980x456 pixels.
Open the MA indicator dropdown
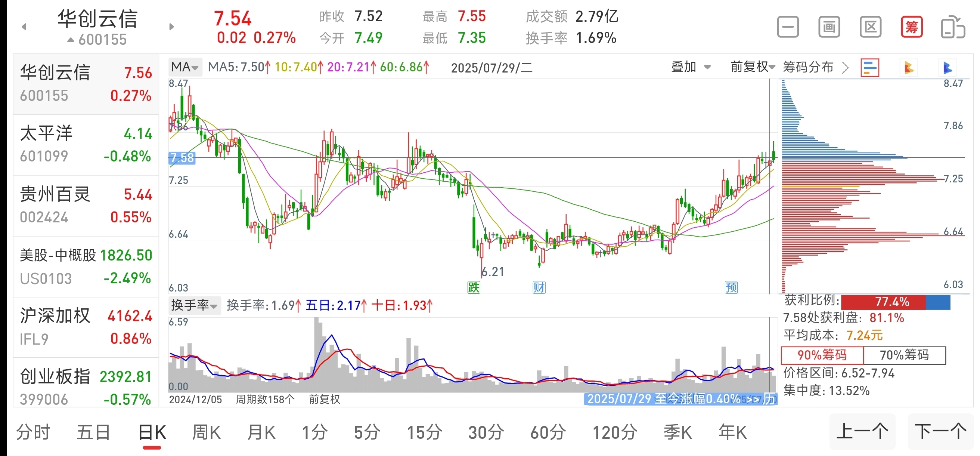185,67
